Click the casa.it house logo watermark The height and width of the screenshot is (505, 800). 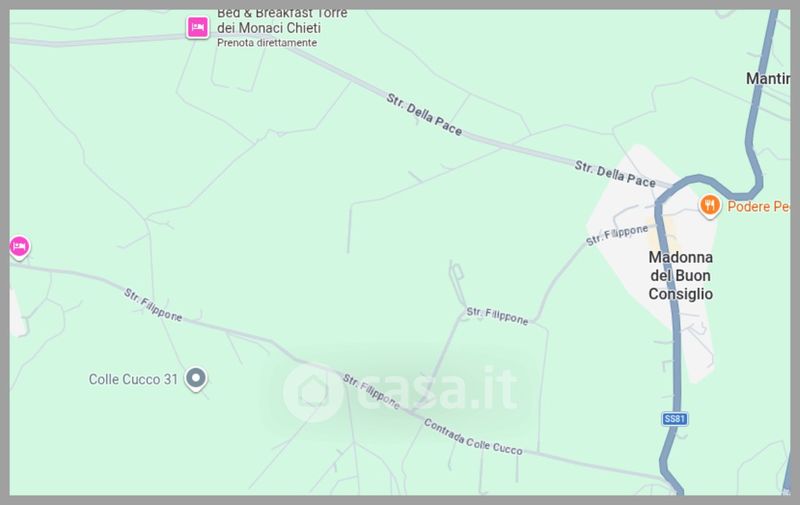312,392
